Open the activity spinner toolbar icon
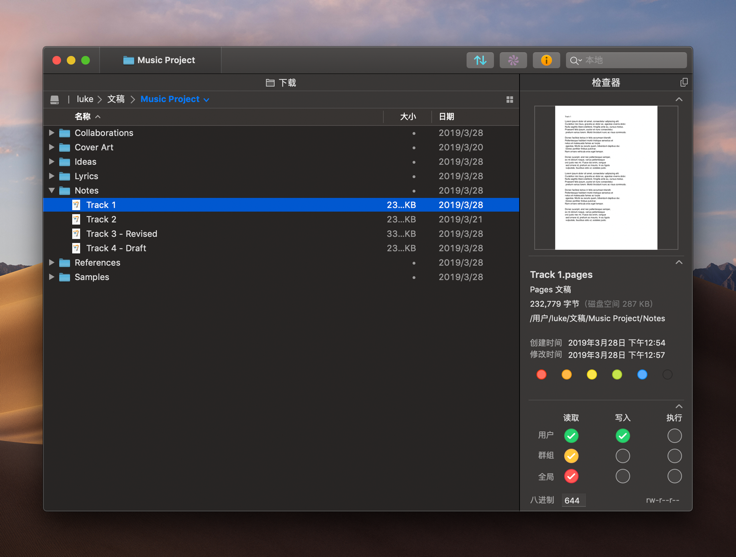 click(513, 60)
